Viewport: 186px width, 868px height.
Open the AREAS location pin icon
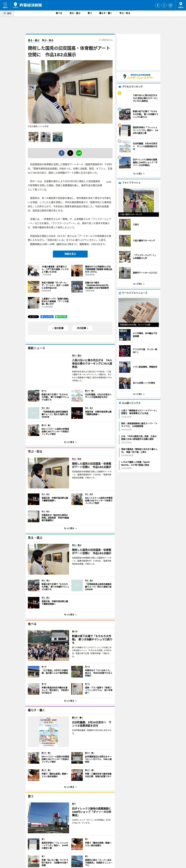pos(181,5)
